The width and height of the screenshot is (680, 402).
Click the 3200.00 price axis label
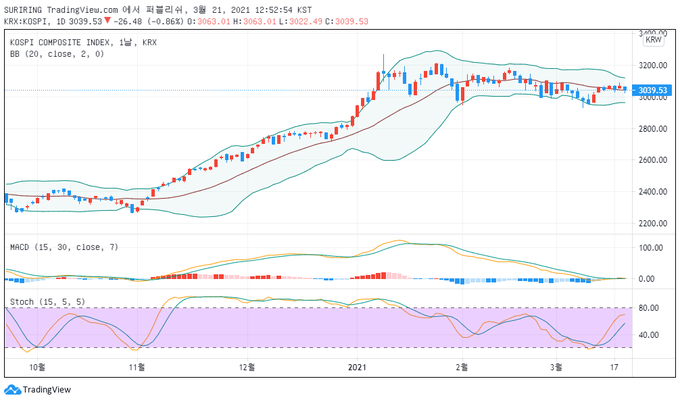tap(653, 65)
